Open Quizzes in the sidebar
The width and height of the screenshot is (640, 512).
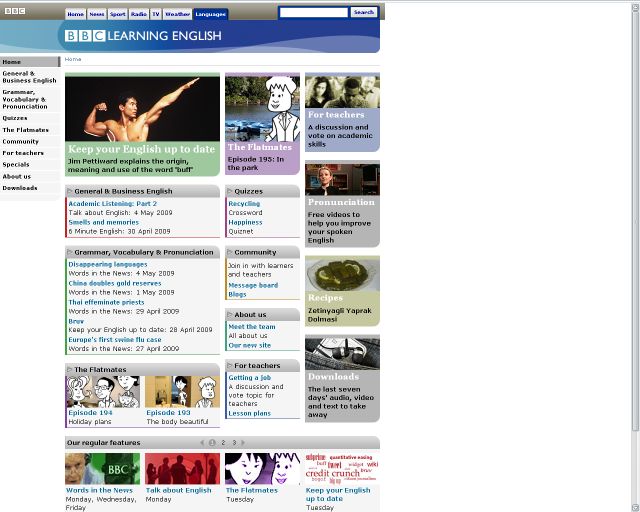coord(30,118)
